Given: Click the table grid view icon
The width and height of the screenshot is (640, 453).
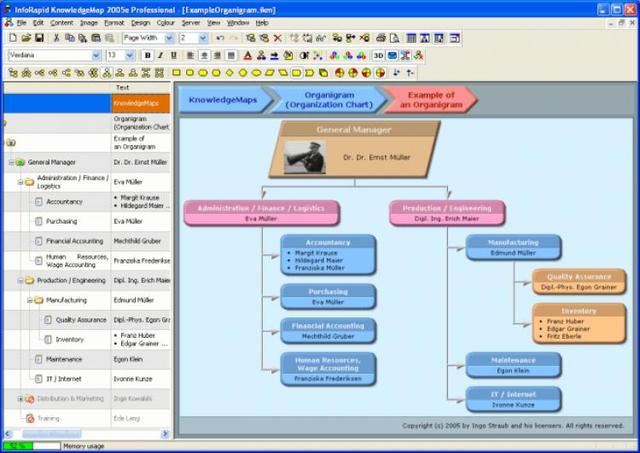Looking at the screenshot, I should pyautogui.click(x=411, y=38).
